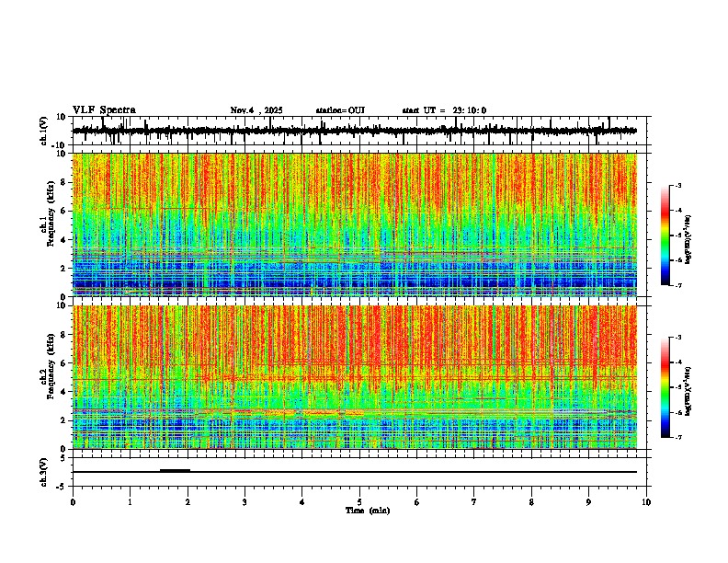Click the ch.1 color scale bar
728x563 pixels.
[x=665, y=236]
